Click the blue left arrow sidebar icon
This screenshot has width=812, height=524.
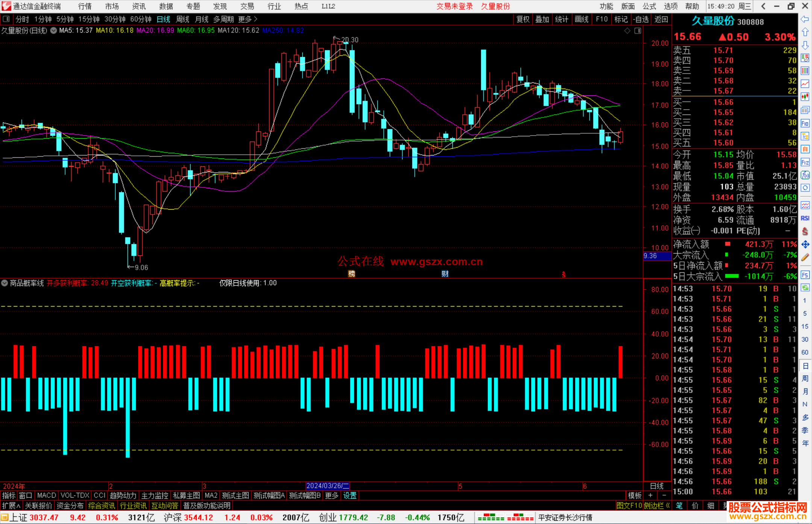[805, 19]
